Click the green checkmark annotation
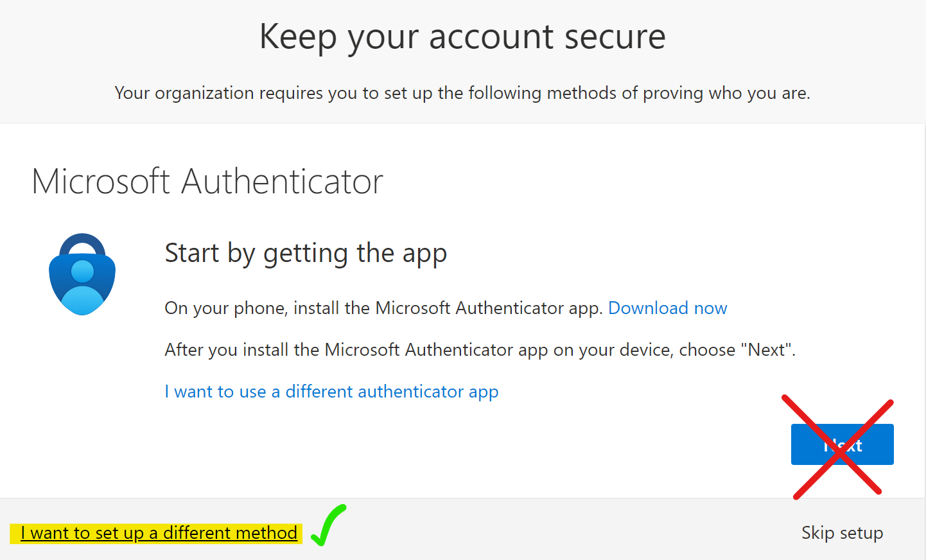 [328, 525]
